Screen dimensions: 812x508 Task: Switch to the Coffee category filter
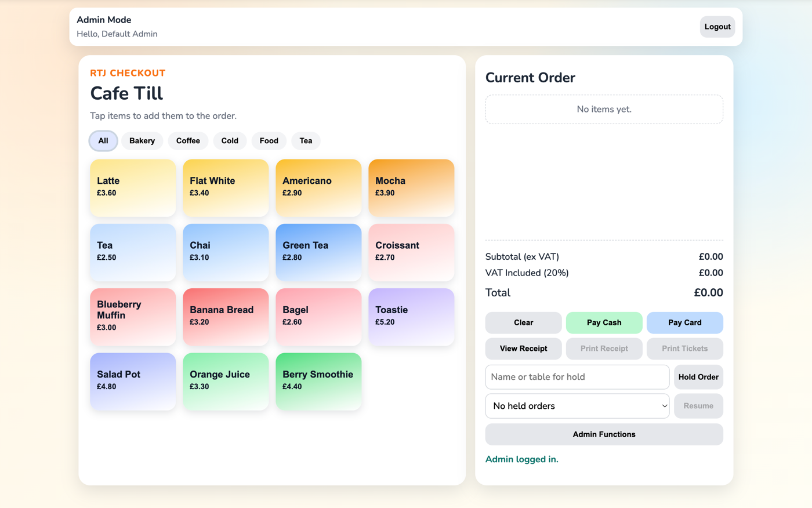(x=188, y=141)
